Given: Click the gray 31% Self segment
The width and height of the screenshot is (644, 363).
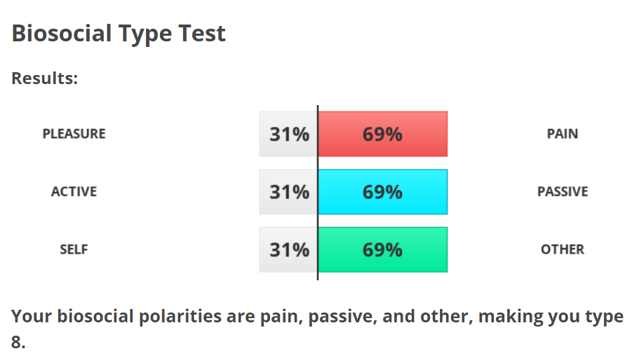Looking at the screenshot, I should (x=288, y=249).
